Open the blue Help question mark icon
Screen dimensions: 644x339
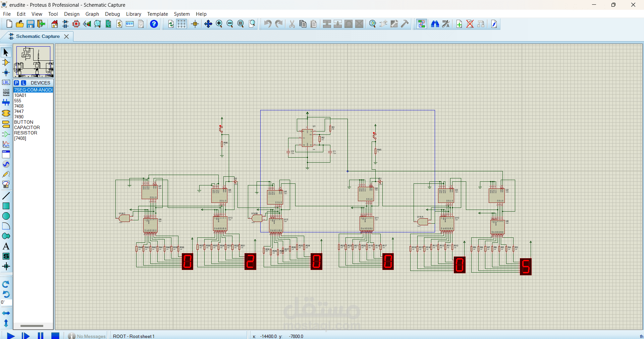pyautogui.click(x=154, y=24)
